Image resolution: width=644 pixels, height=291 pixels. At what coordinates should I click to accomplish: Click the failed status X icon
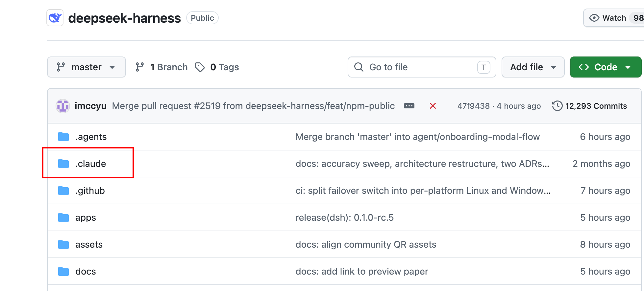(x=433, y=106)
